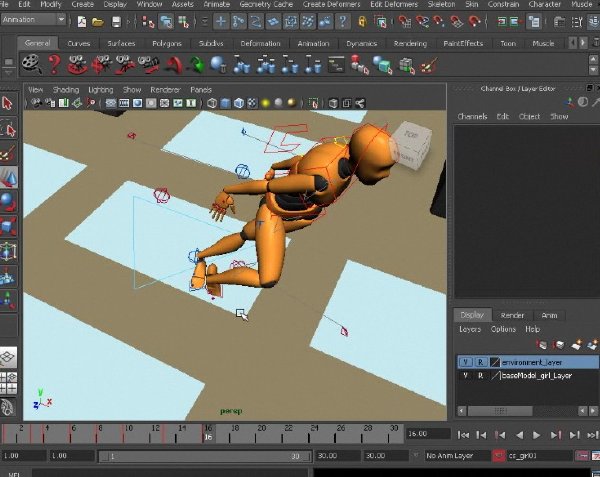Switch to the Render layer tab
Image resolution: width=600 pixels, height=477 pixels.
point(512,315)
